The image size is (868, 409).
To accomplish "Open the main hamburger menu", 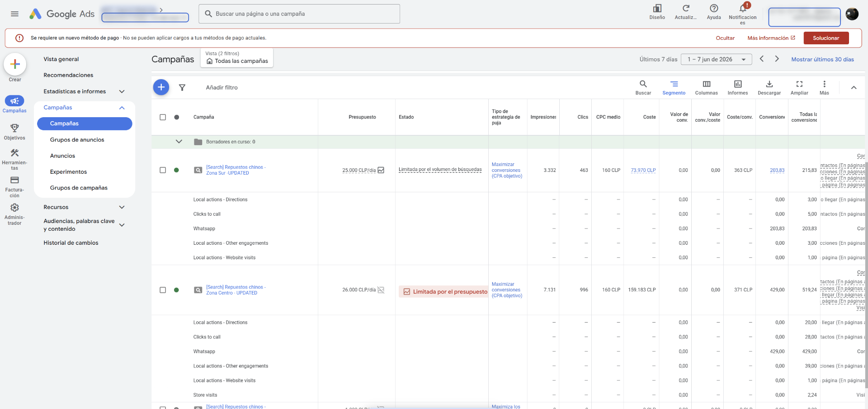I will (14, 14).
